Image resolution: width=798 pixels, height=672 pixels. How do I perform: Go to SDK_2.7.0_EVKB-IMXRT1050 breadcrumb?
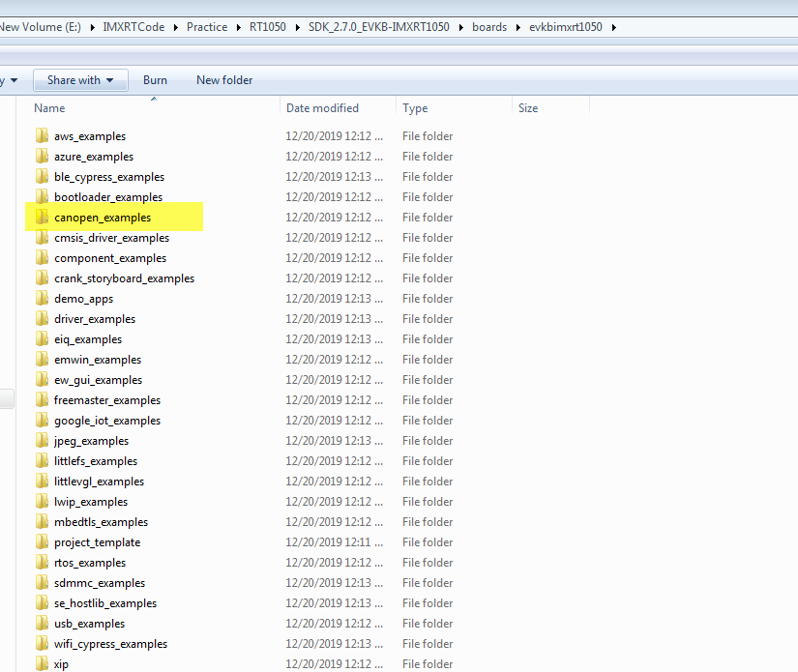(378, 27)
